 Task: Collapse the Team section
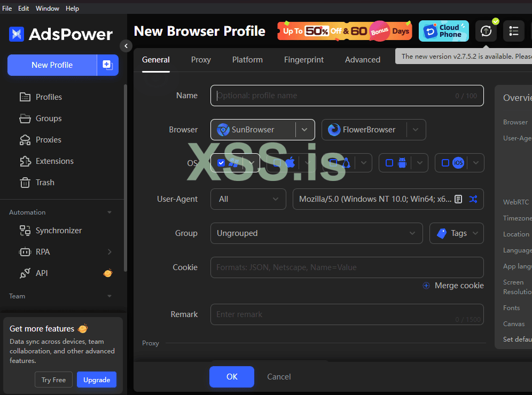point(109,296)
